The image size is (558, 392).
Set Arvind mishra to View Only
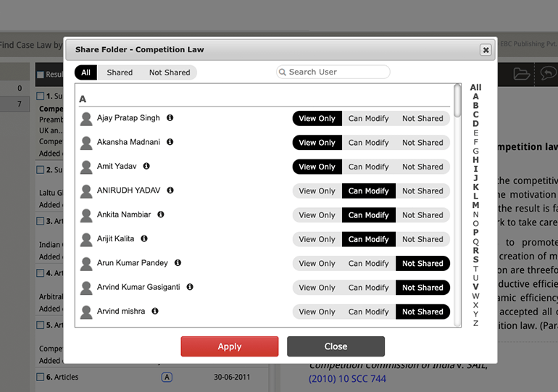(317, 312)
